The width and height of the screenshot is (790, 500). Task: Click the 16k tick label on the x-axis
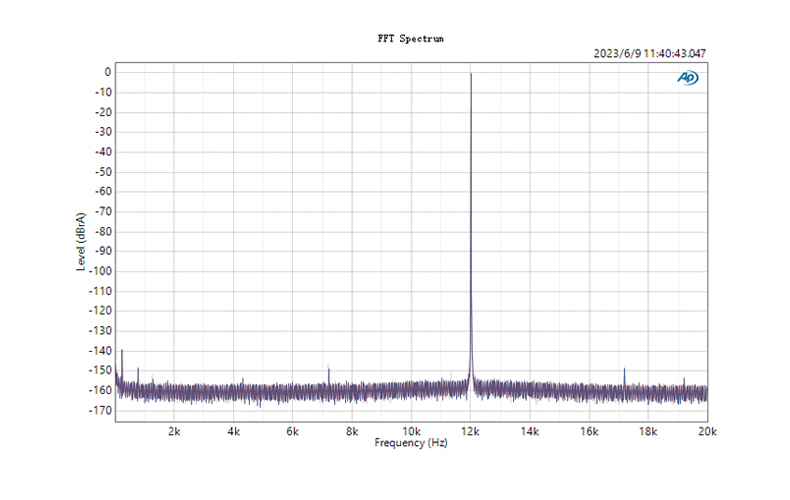[x=589, y=432]
